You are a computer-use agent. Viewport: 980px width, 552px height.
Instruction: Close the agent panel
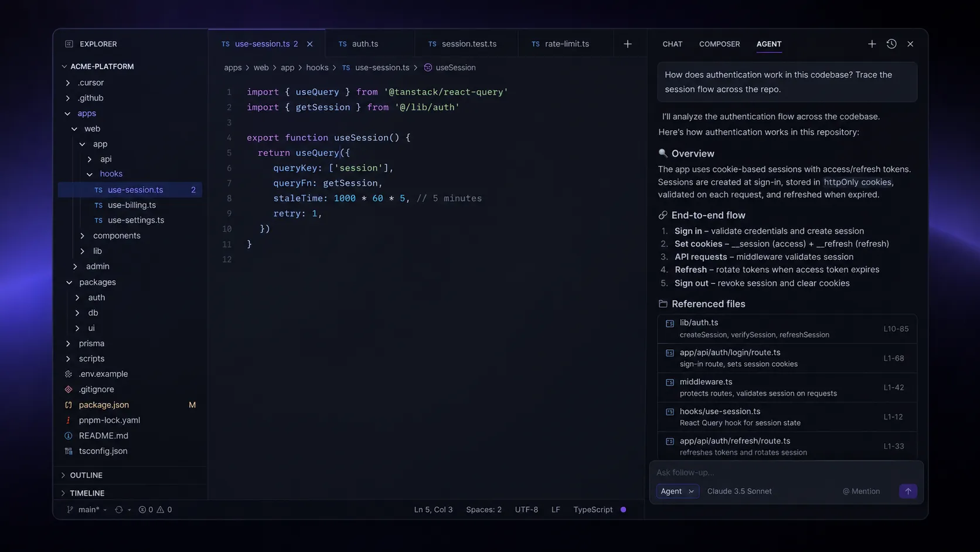tap(910, 44)
